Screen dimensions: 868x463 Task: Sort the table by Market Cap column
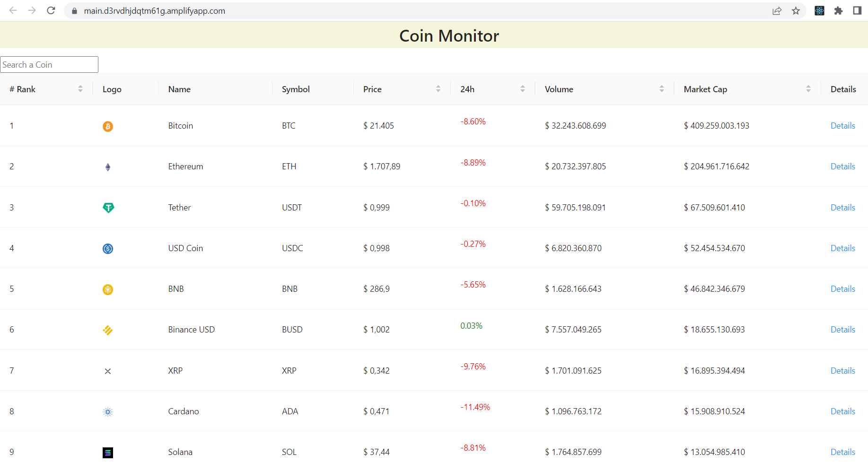coord(808,88)
